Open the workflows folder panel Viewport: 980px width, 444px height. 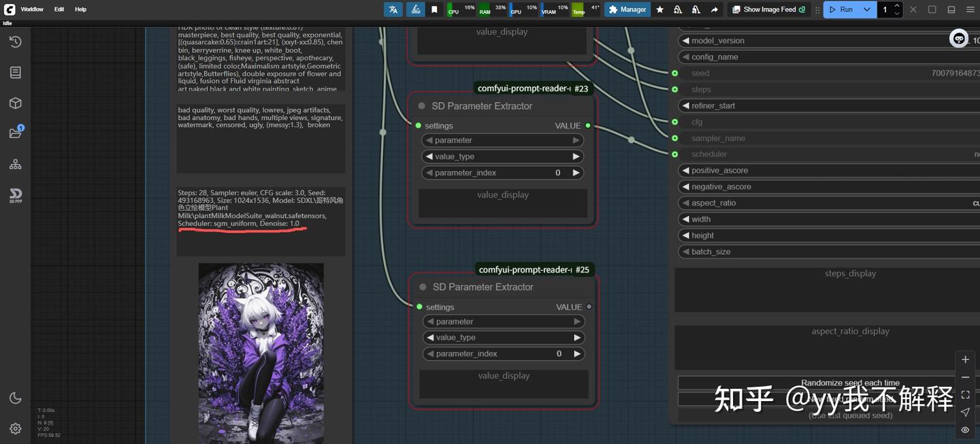(15, 133)
